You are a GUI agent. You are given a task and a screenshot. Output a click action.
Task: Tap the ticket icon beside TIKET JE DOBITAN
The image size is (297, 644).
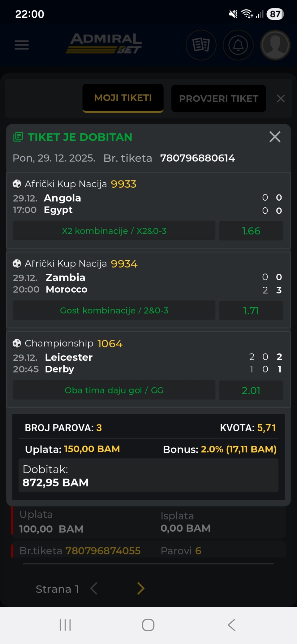18,137
